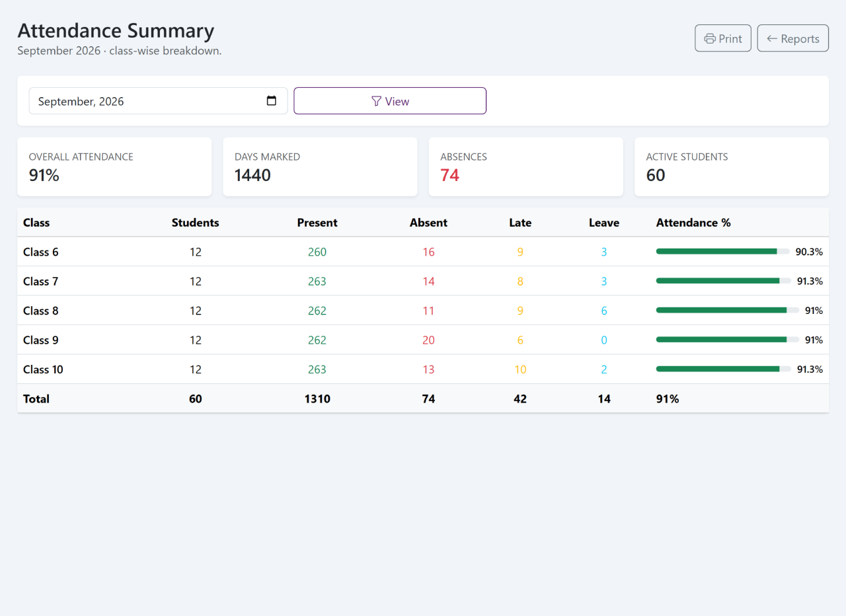Select the Class 8 row label
Screen dimensions: 846x616
click(41, 311)
